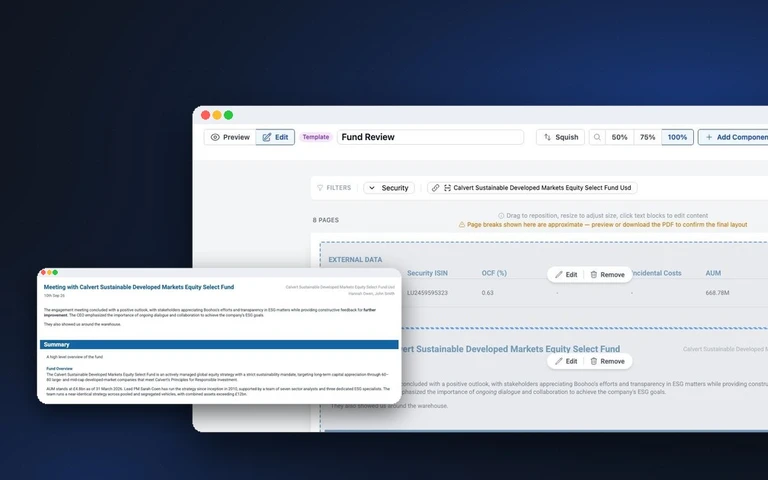Click the purple Template badge
The height and width of the screenshot is (480, 768).
pyautogui.click(x=315, y=137)
